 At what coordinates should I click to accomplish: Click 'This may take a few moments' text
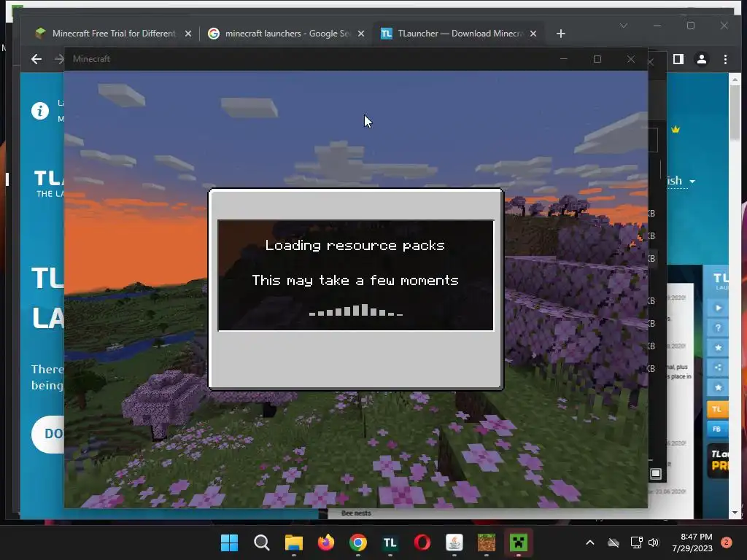[355, 280]
